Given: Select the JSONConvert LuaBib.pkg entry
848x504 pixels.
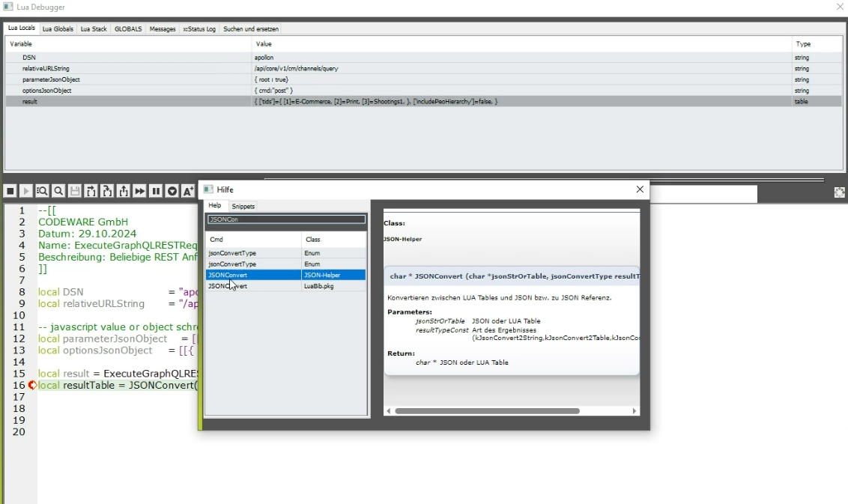Looking at the screenshot, I should coord(285,286).
